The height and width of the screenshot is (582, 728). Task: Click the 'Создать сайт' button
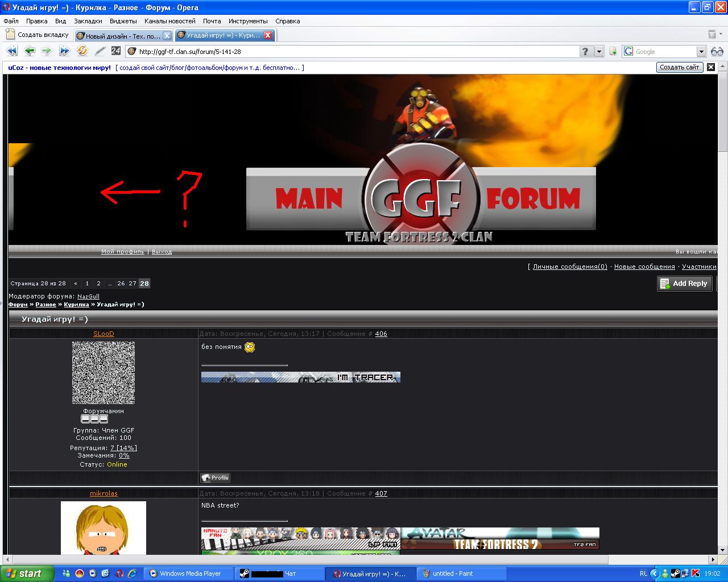pyautogui.click(x=680, y=67)
